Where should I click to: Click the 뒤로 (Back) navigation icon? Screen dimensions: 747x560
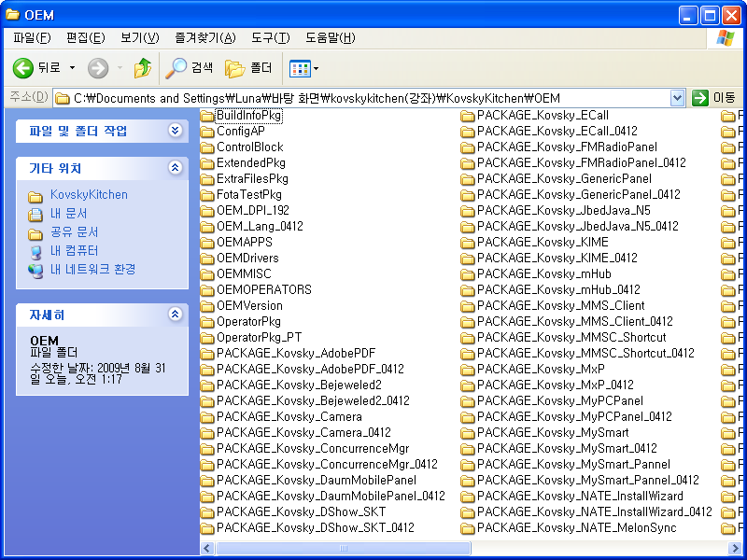point(21,67)
